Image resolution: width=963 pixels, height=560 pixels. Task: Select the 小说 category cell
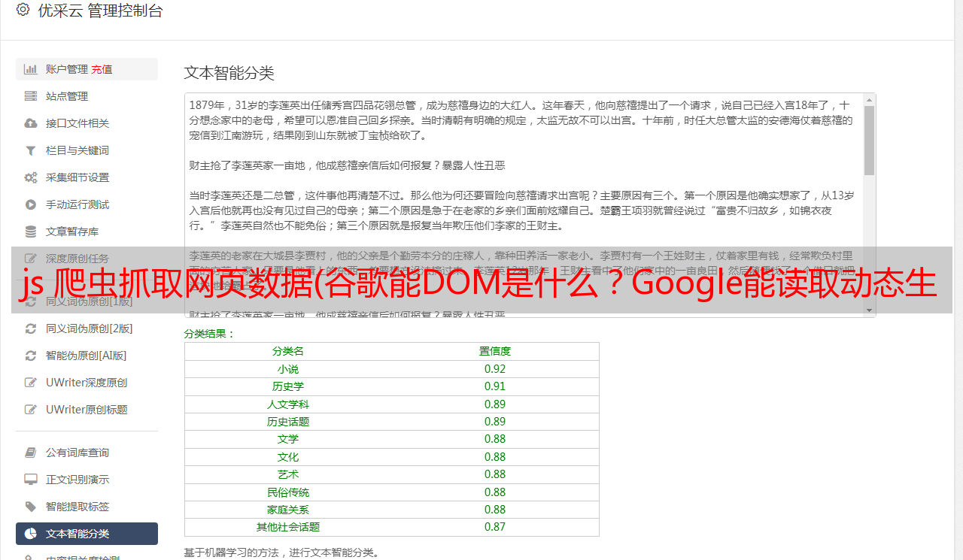coord(288,369)
